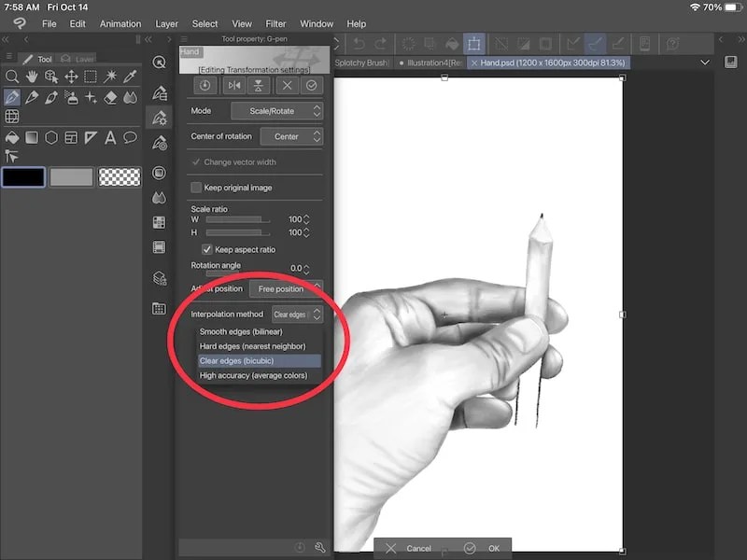Select the Eyedropper tool
Image resolution: width=747 pixels, height=560 pixels.
pyautogui.click(x=131, y=77)
